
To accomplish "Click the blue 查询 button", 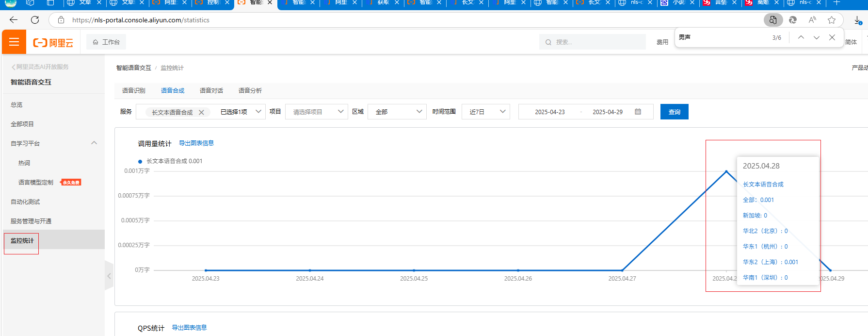I will point(674,112).
